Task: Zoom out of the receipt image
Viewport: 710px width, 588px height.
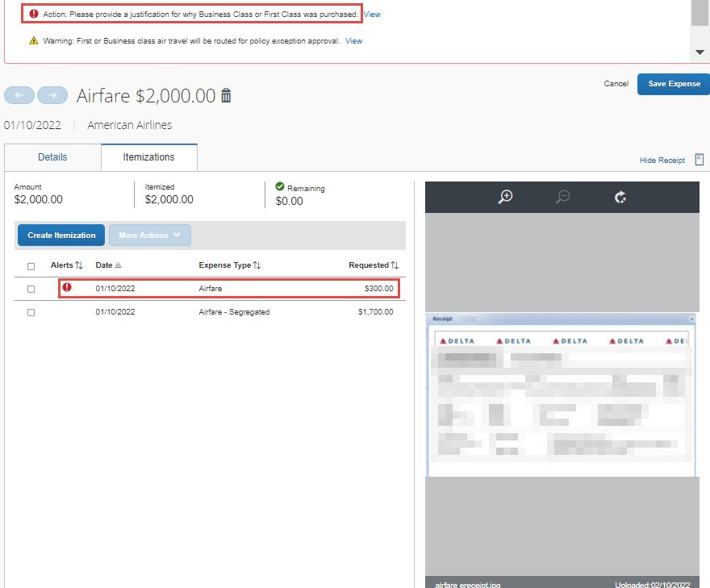Action: coord(563,196)
